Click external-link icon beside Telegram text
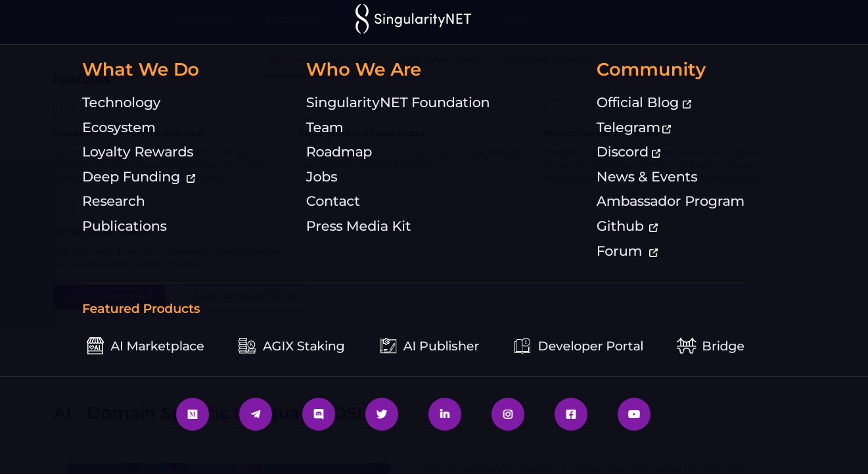This screenshot has height=474, width=868. 667,129
